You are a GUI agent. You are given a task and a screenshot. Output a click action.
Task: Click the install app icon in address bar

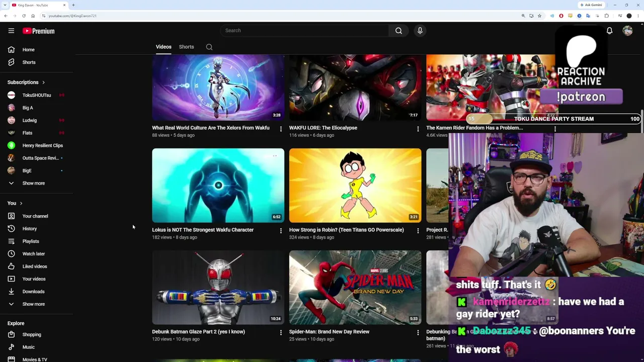tap(531, 16)
